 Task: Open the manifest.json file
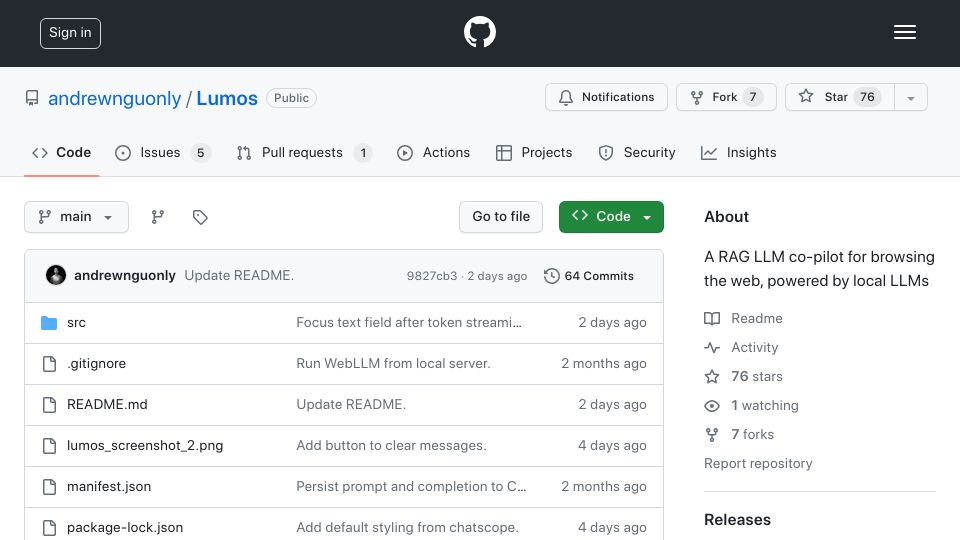[109, 487]
